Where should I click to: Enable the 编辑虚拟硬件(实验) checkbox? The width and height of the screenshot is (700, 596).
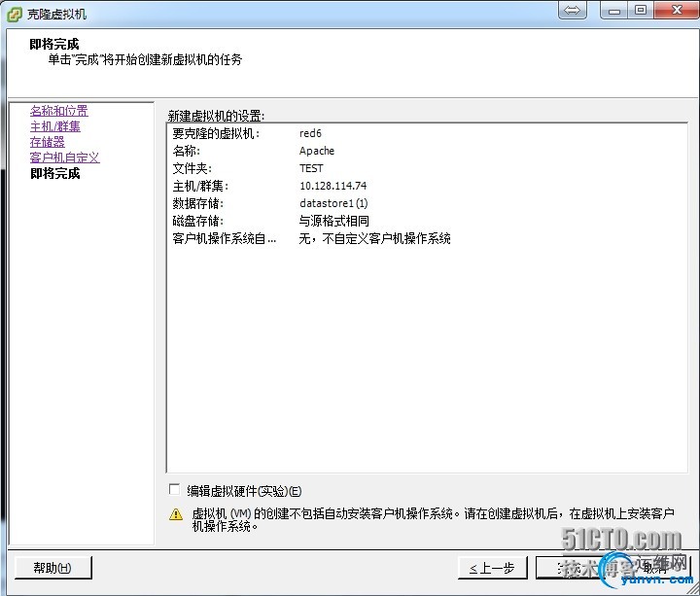(174, 489)
